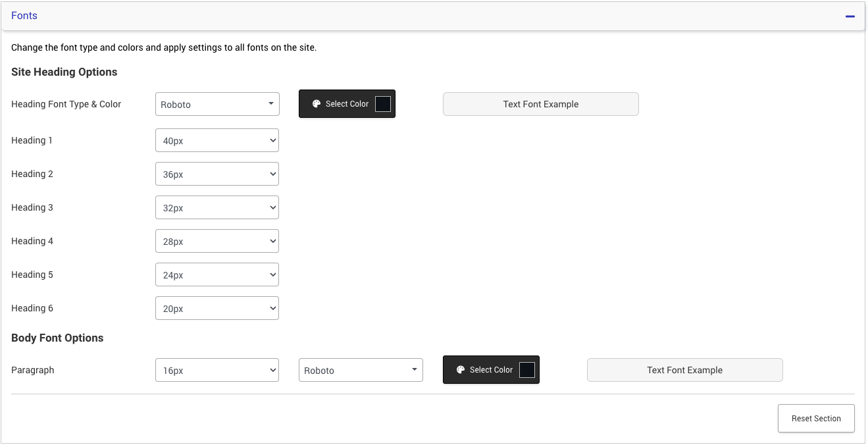
Task: Click the Select Color label for headings
Action: tap(347, 104)
